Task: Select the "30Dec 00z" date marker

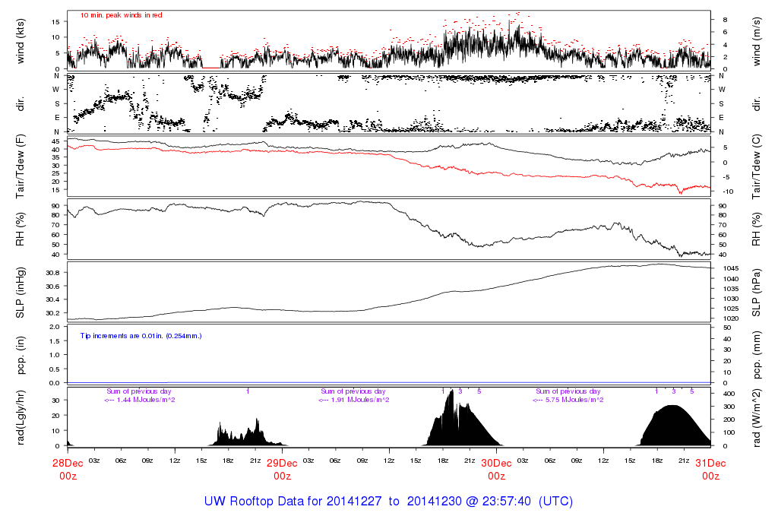Action: click(496, 469)
